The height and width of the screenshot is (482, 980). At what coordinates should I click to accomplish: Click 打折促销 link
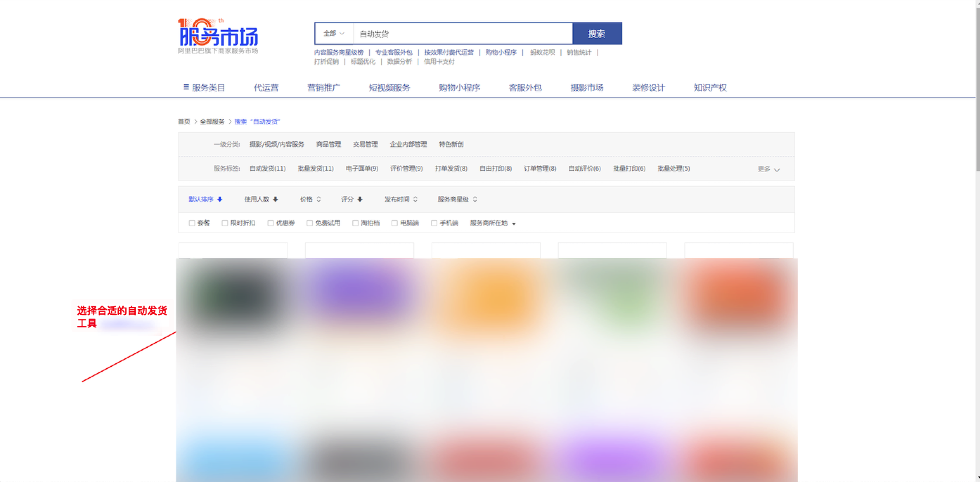coord(326,61)
